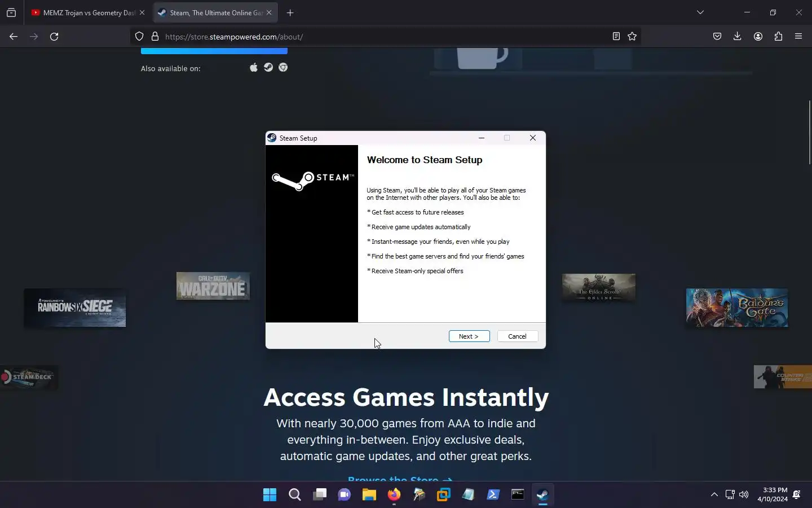Click the Apple macOS availability icon
The image size is (812, 508).
pyautogui.click(x=254, y=67)
